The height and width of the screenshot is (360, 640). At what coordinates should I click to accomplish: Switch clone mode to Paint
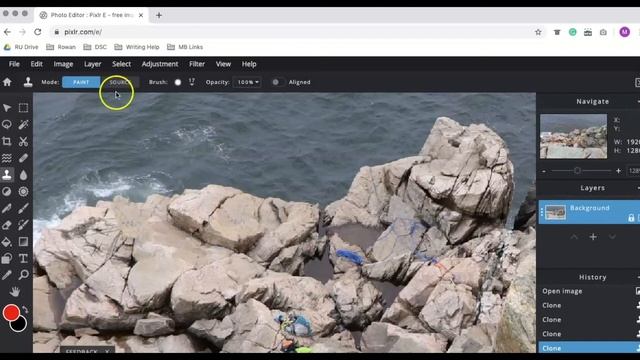81,82
